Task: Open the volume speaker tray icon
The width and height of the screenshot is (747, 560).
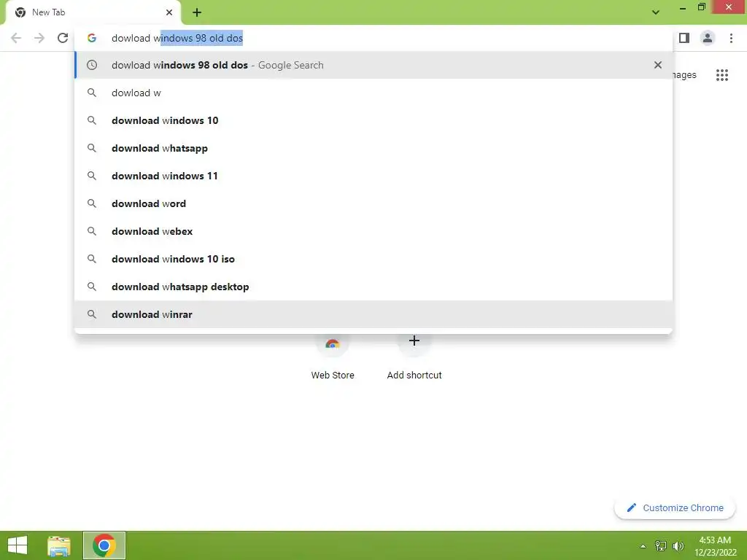Action: [678, 546]
